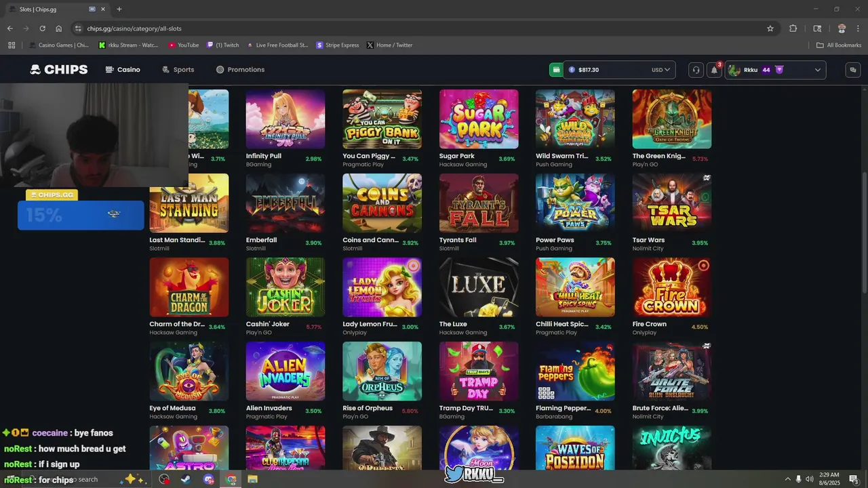Viewport: 868px width, 488px height.
Task: Open the Cashin' Joker slot
Action: pos(285,287)
